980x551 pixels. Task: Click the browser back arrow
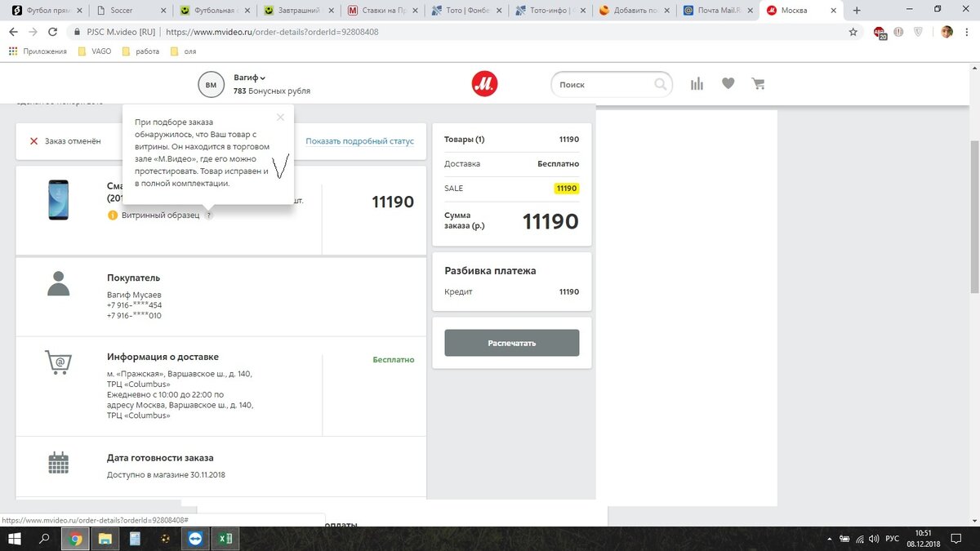click(x=14, y=32)
